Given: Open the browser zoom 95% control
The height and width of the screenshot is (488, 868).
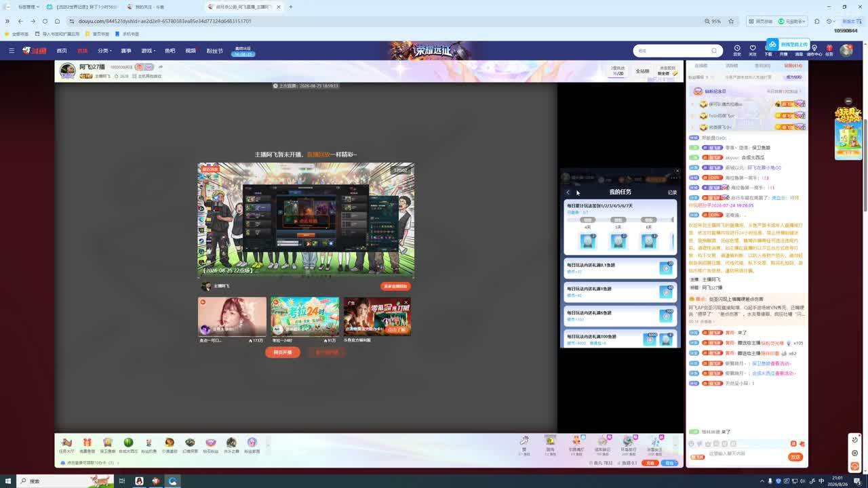Looking at the screenshot, I should 713,21.
